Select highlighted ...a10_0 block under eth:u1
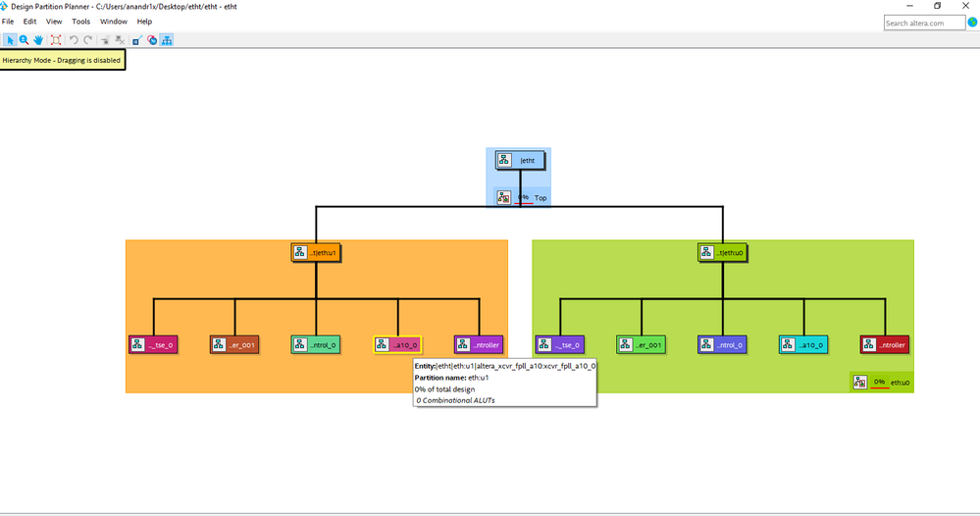The height and width of the screenshot is (516, 980). 397,345
